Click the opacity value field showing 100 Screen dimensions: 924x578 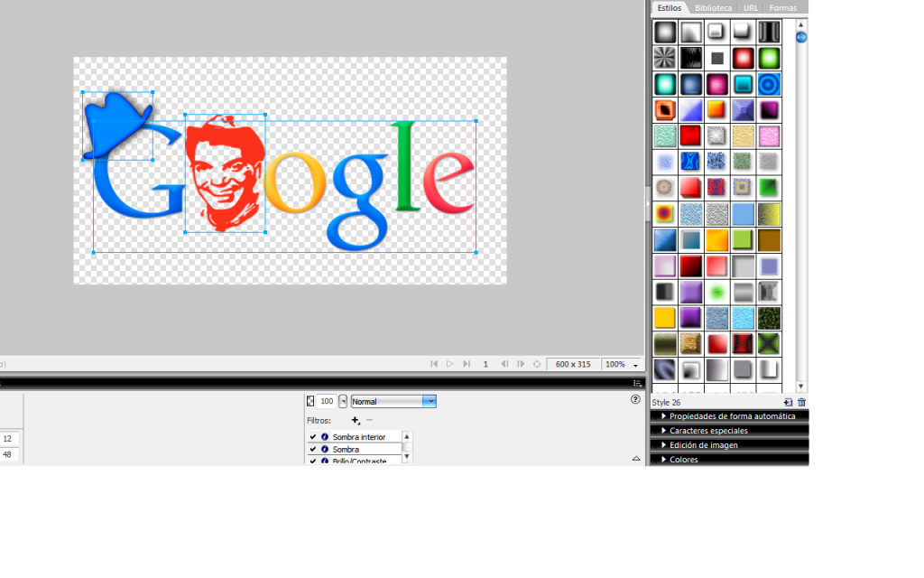click(327, 402)
